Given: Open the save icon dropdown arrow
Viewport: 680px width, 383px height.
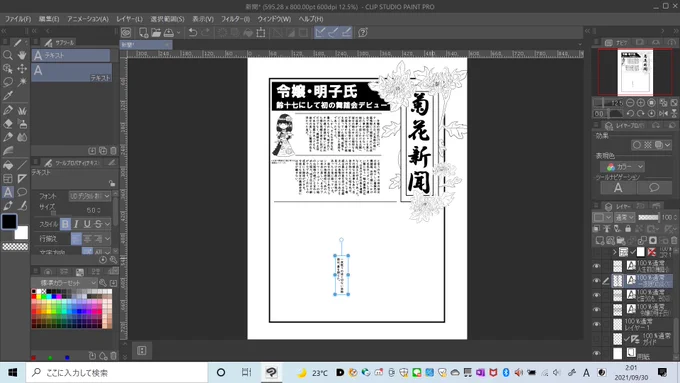Looking at the screenshot, I should click(178, 33).
